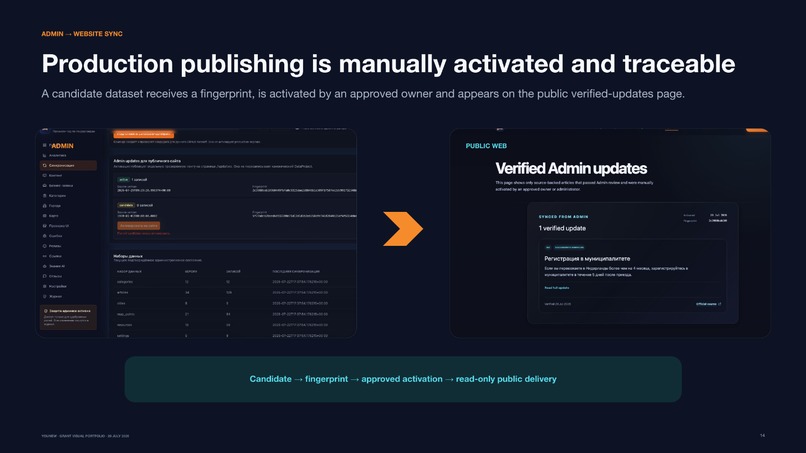Open the 'Official source' external link
Image resolution: width=806 pixels, height=453 pixels.
(x=708, y=304)
